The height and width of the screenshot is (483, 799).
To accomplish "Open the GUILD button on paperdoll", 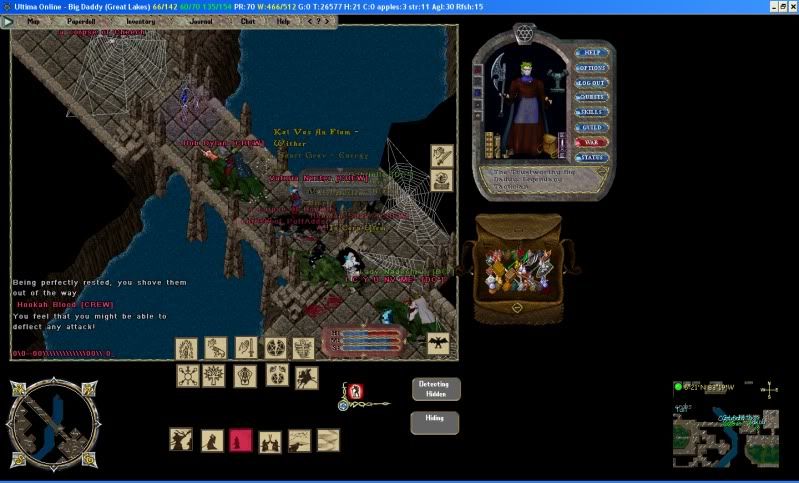I will (592, 127).
